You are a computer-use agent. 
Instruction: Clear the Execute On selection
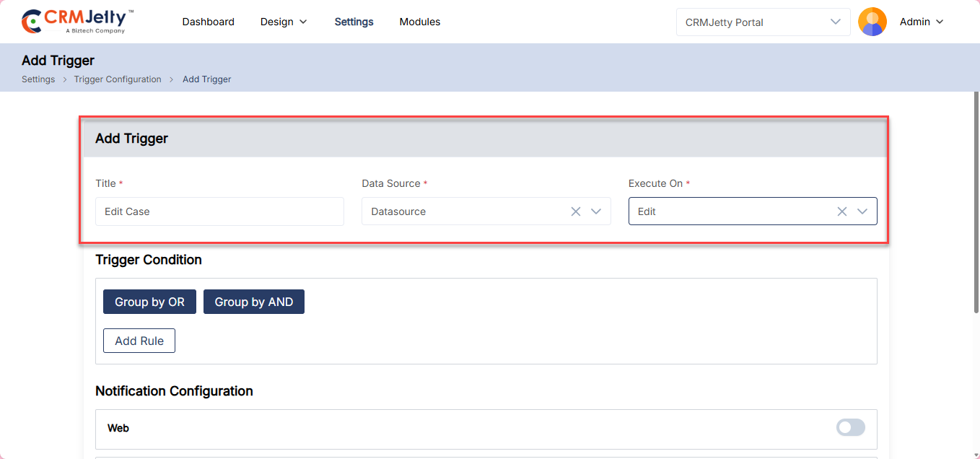point(841,211)
